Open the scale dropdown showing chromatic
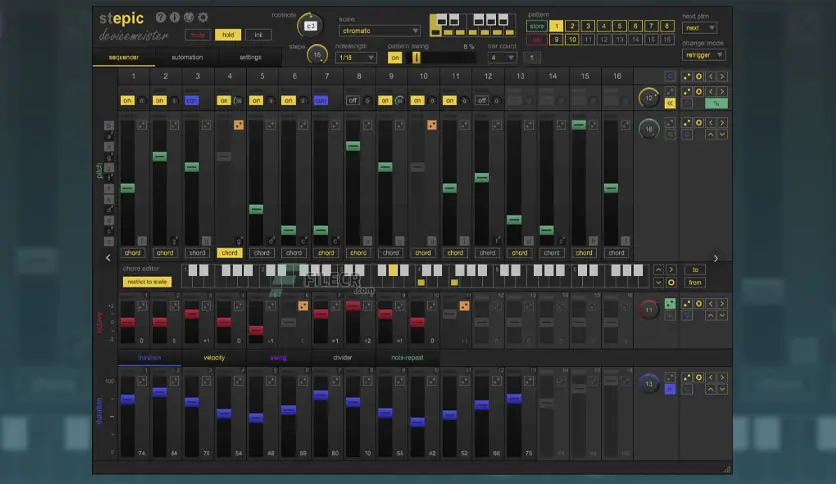Viewport: 836px width, 484px height. [380, 31]
